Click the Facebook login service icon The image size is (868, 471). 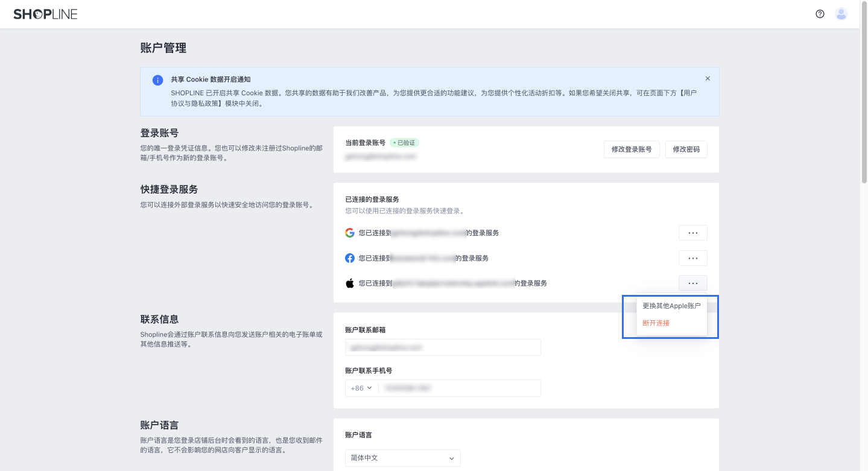pos(349,258)
